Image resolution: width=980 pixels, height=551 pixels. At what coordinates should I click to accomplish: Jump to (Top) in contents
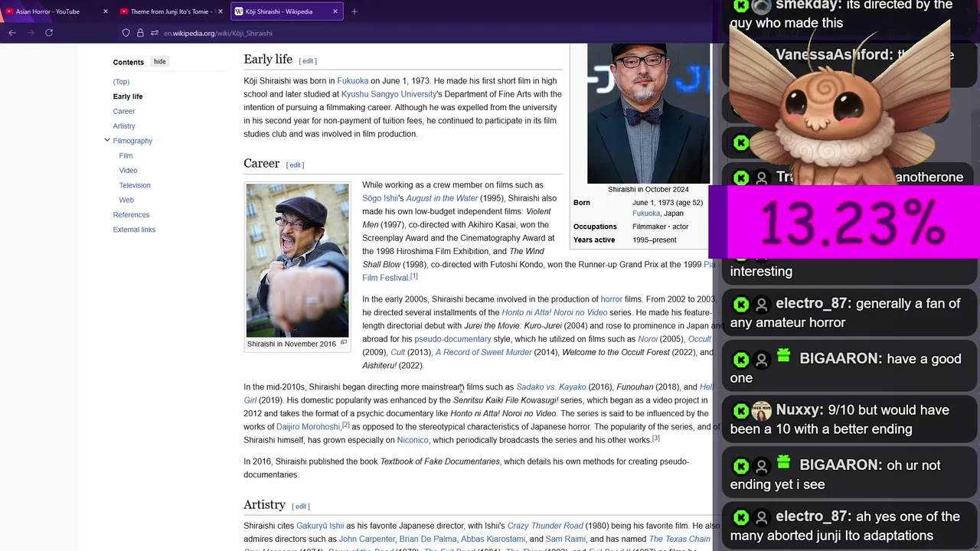[121, 82]
